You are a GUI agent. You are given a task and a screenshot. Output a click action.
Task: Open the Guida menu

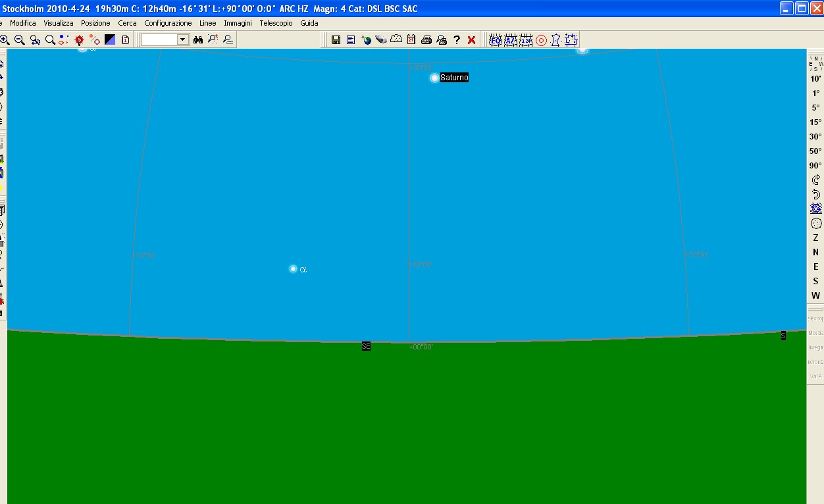click(309, 23)
